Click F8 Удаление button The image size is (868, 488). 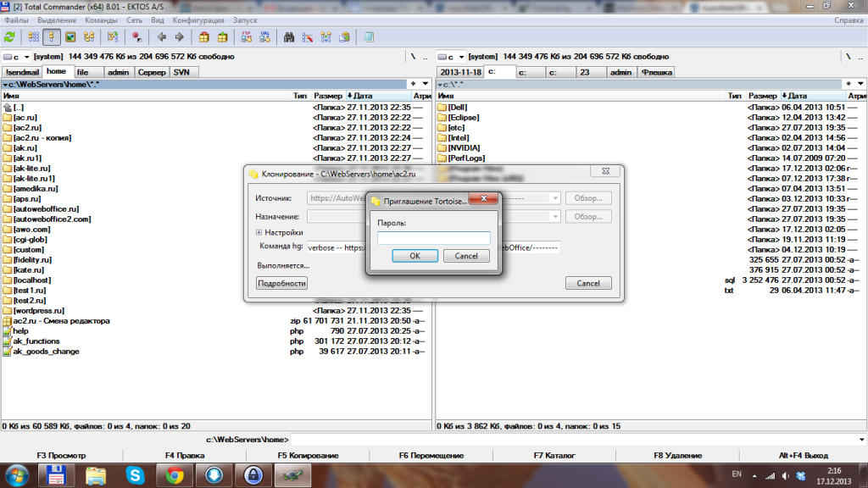click(677, 455)
